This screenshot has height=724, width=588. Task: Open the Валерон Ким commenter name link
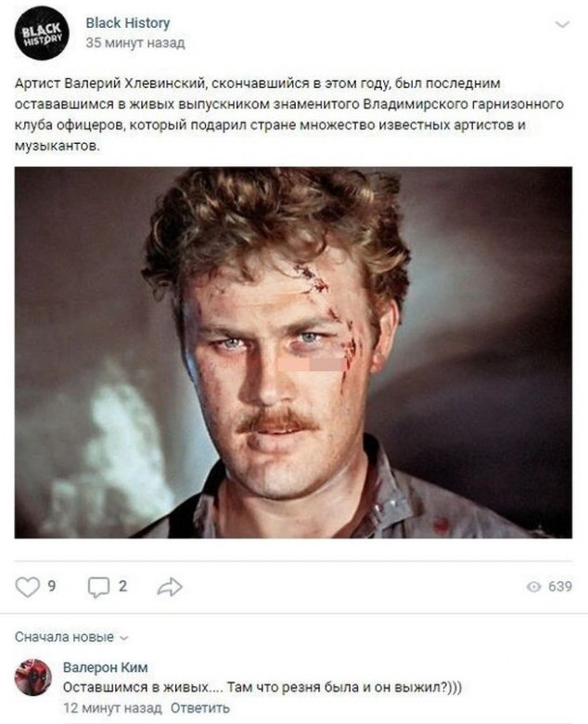coord(105,667)
